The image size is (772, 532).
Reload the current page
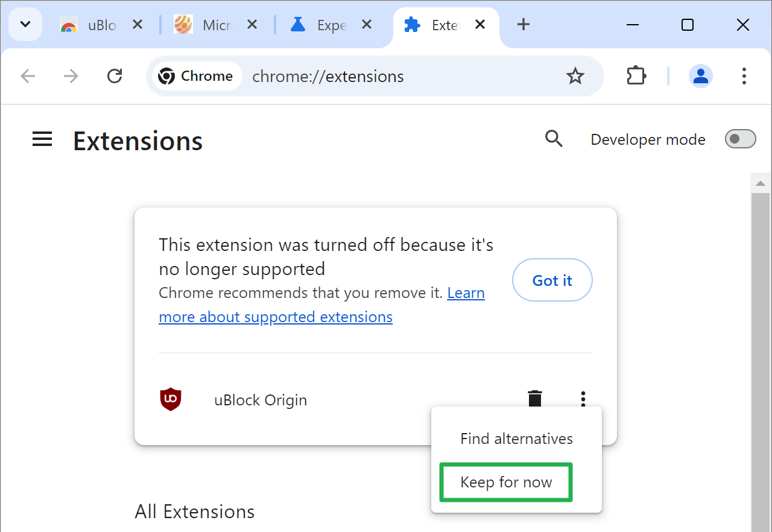point(115,76)
